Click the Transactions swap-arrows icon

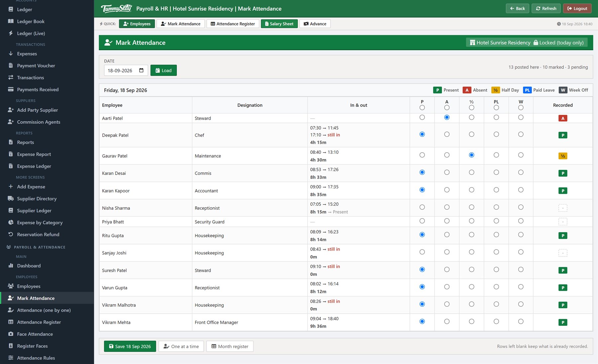click(11, 77)
